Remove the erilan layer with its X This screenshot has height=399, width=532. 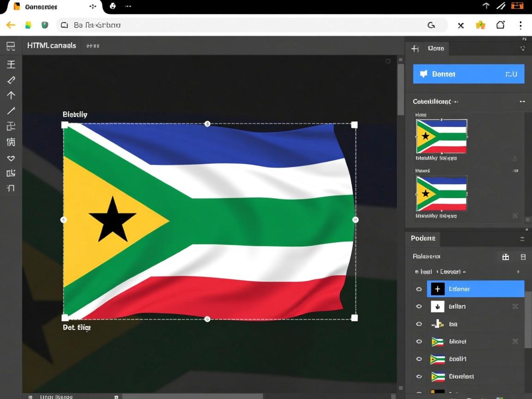click(515, 306)
